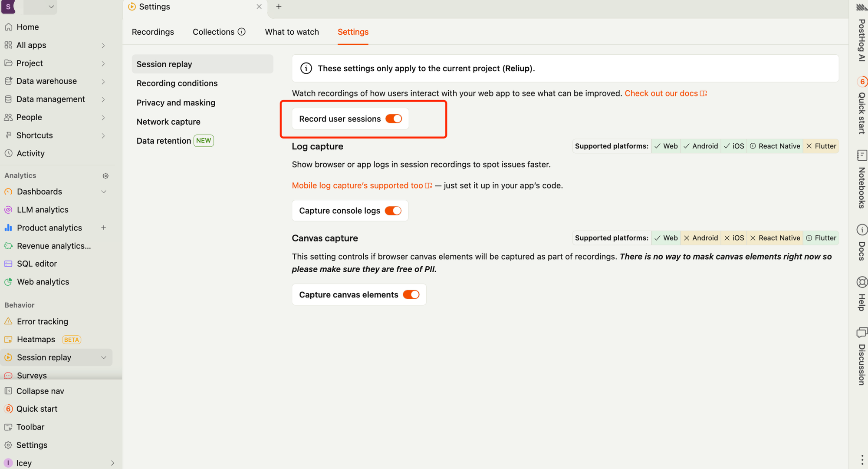Disable the Record user sessions toggle
This screenshot has width=868, height=469.
[394, 119]
